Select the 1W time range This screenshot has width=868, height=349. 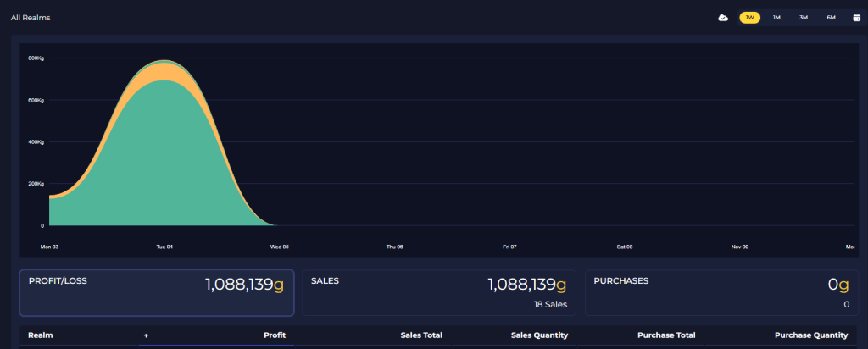[x=749, y=18]
